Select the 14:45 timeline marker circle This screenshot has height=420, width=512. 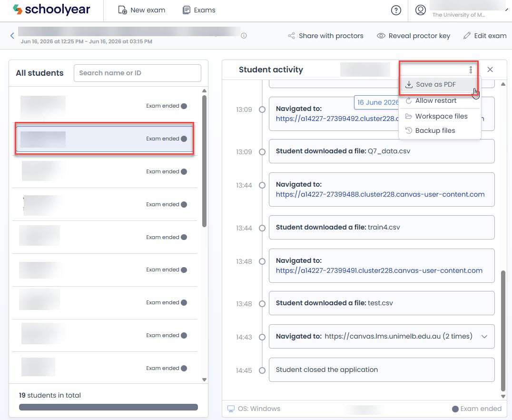[262, 370]
